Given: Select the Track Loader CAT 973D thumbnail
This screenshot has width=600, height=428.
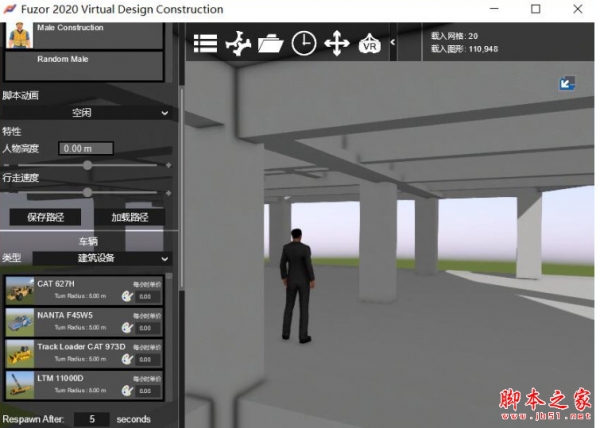Looking at the screenshot, I should (20, 353).
